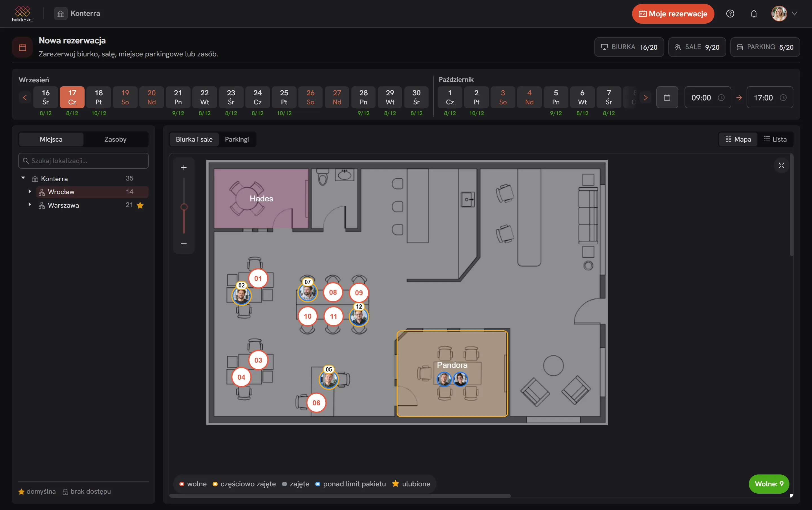Collapse the Konterra tree node

click(23, 178)
